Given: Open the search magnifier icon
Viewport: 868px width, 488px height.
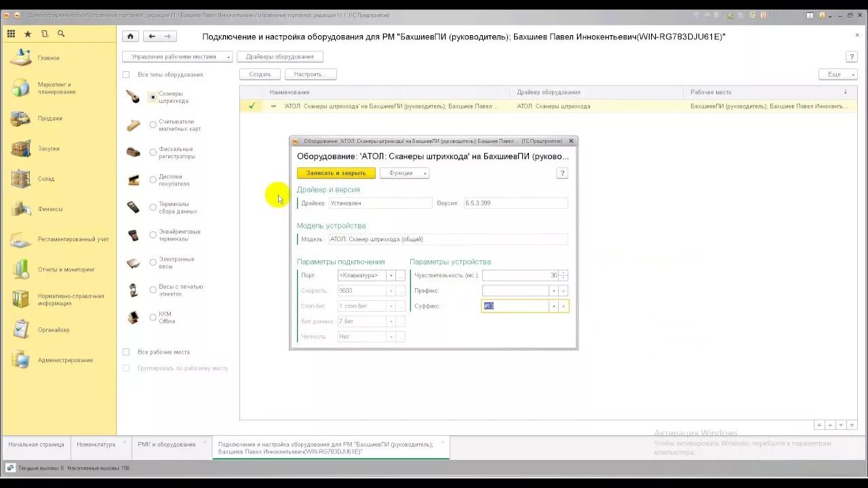Looking at the screenshot, I should 61,34.
